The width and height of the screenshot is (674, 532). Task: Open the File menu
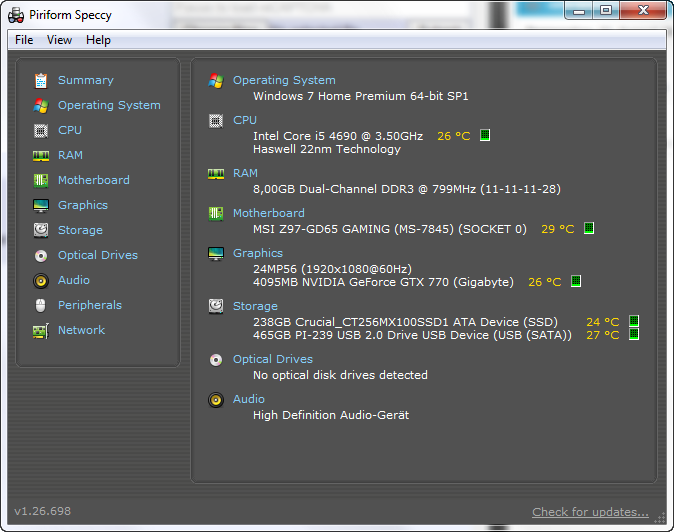point(24,40)
